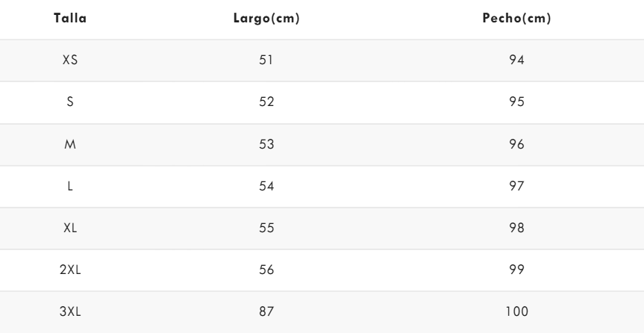Click the largo value 53
644x333 pixels.
coord(266,144)
